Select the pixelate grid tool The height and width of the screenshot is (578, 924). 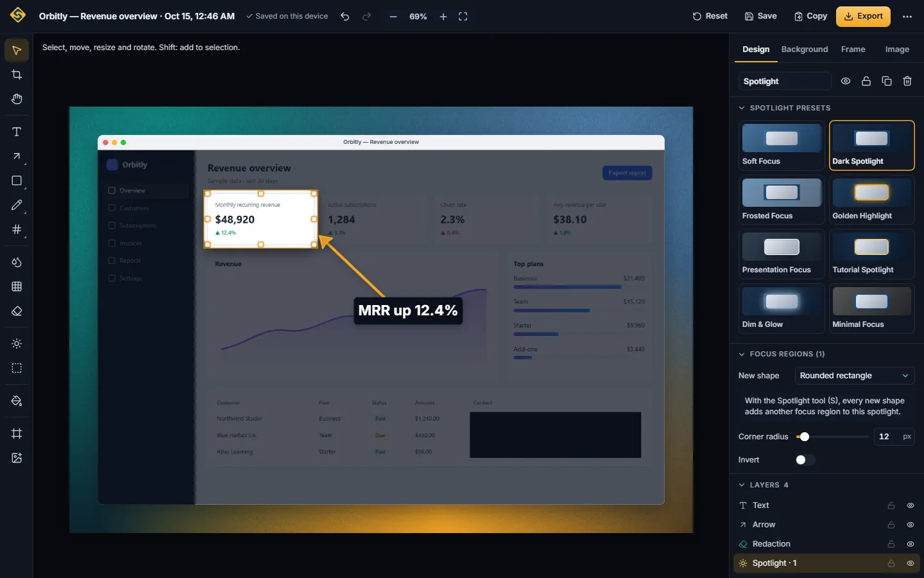[x=17, y=286]
